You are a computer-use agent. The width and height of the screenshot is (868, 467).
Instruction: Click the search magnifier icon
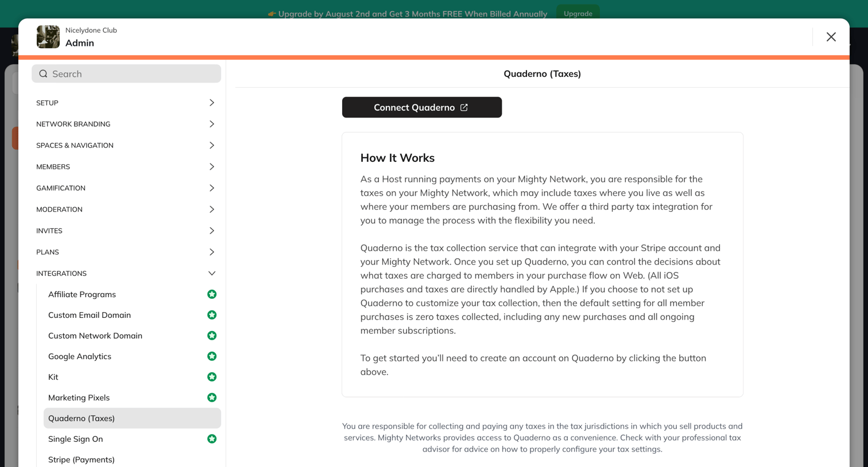(43, 73)
